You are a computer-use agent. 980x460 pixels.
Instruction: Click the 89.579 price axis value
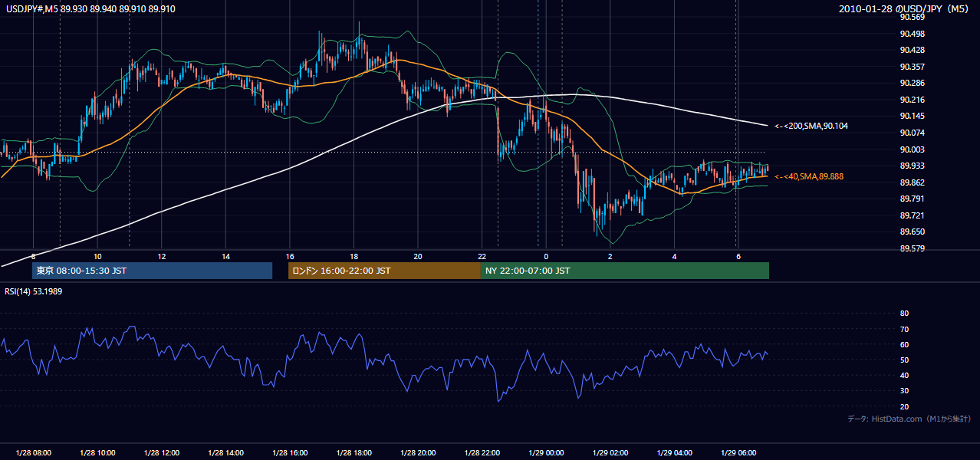coord(913,248)
